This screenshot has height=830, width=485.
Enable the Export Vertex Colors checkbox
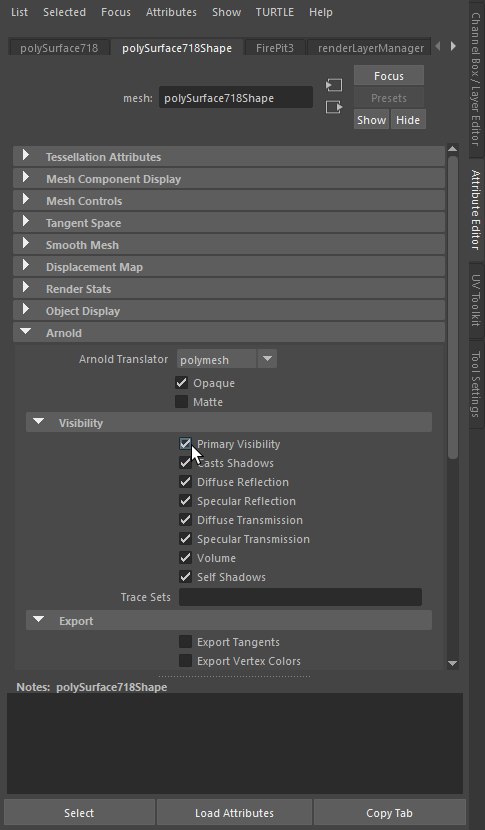click(x=185, y=661)
